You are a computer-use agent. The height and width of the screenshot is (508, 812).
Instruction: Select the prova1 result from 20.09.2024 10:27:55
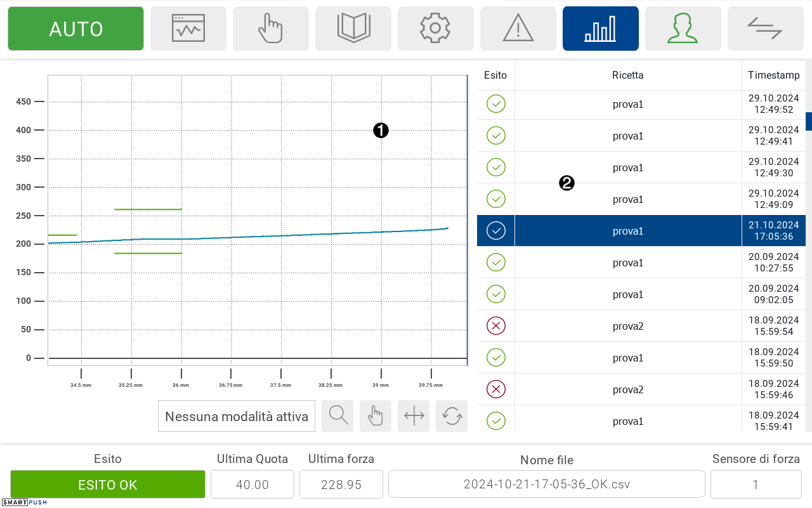point(627,263)
